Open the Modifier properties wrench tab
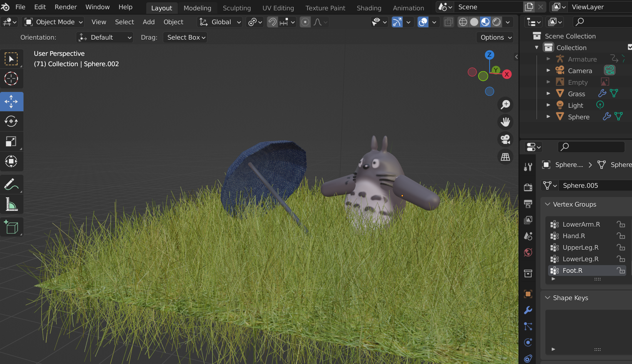 pyautogui.click(x=528, y=310)
